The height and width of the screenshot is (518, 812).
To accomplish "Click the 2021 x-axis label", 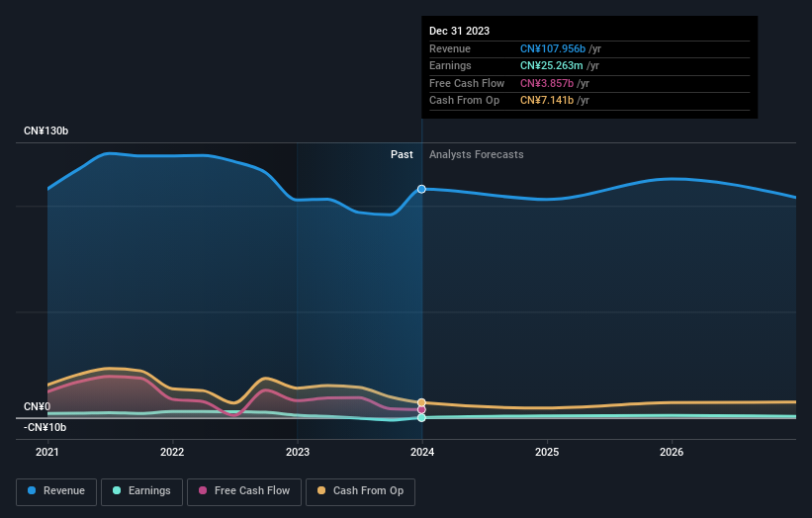I will point(47,453).
